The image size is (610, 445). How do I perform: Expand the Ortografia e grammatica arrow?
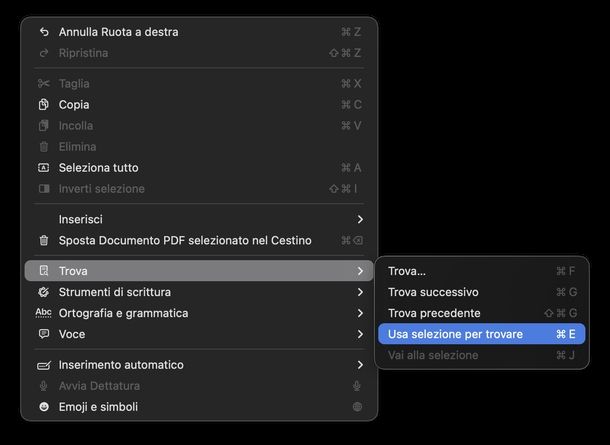click(x=360, y=313)
